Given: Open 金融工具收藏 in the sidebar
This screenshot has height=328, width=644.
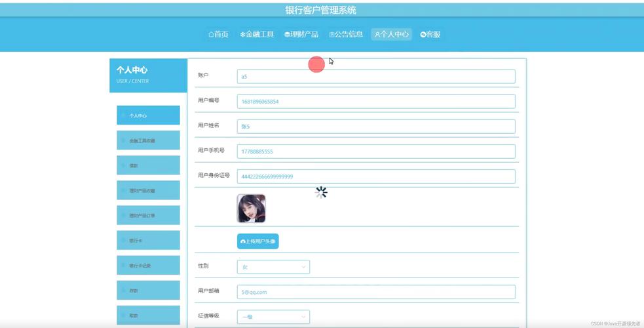Looking at the screenshot, I should click(148, 140).
